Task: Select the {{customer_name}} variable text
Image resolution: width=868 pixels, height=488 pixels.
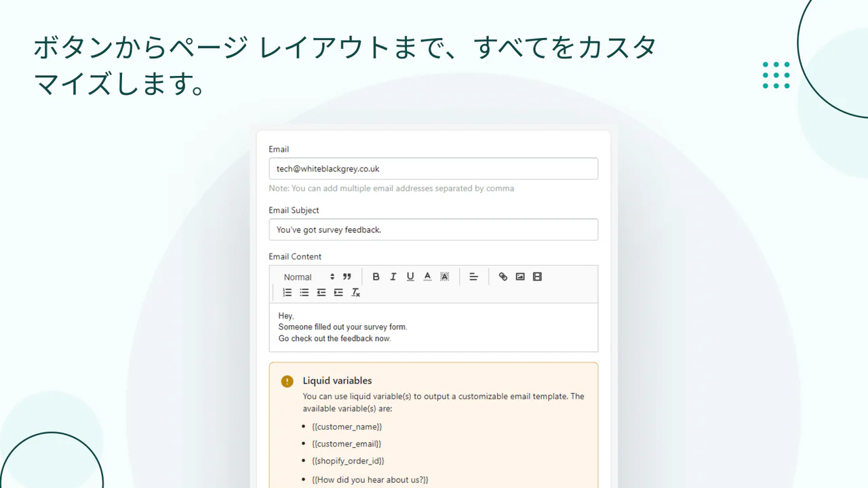Action: (x=347, y=427)
